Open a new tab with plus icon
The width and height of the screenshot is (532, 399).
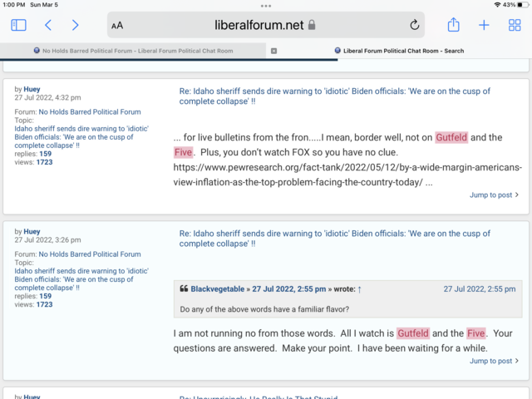(484, 25)
